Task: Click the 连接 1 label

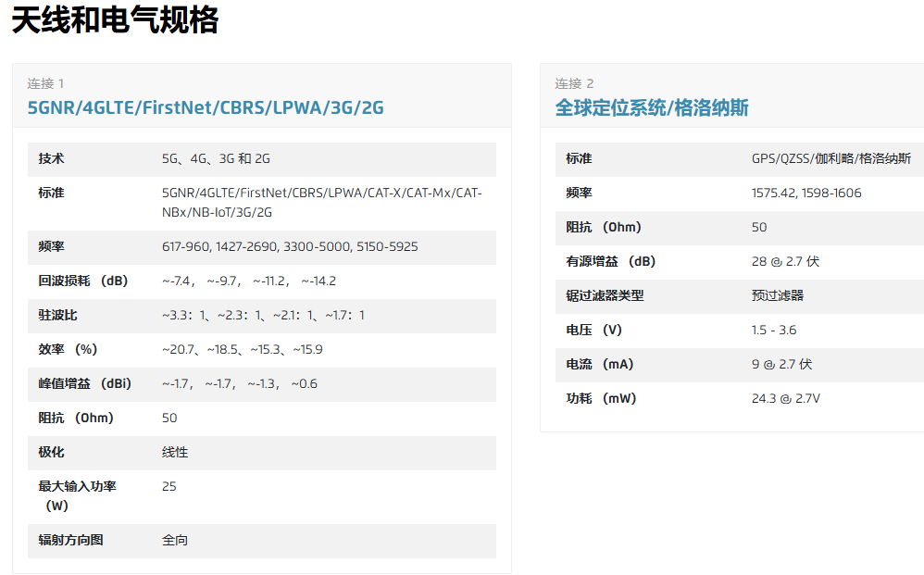Action: click(x=45, y=83)
